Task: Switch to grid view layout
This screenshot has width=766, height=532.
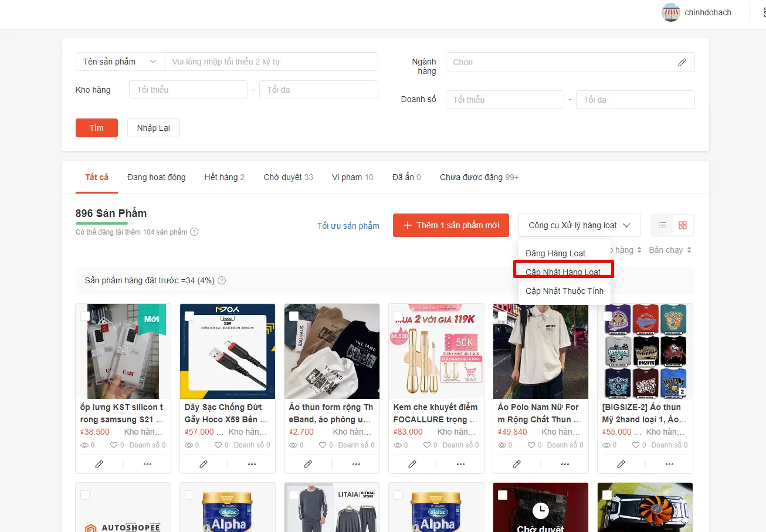Action: pyautogui.click(x=683, y=225)
